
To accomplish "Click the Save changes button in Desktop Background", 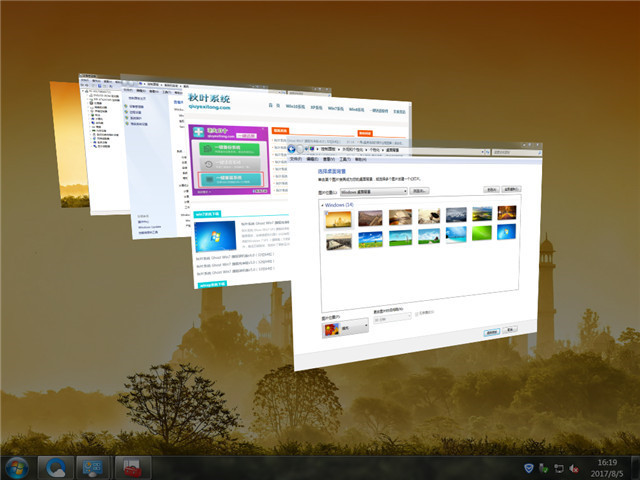I will (x=491, y=332).
